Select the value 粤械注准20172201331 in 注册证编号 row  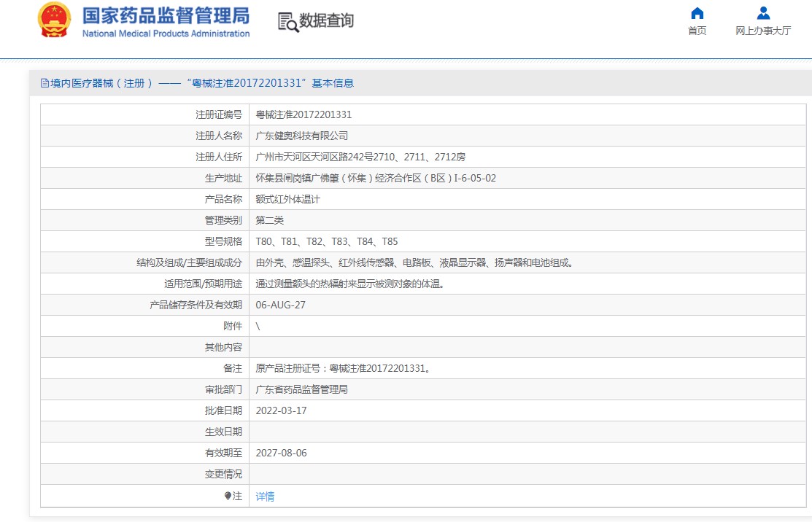tap(303, 114)
